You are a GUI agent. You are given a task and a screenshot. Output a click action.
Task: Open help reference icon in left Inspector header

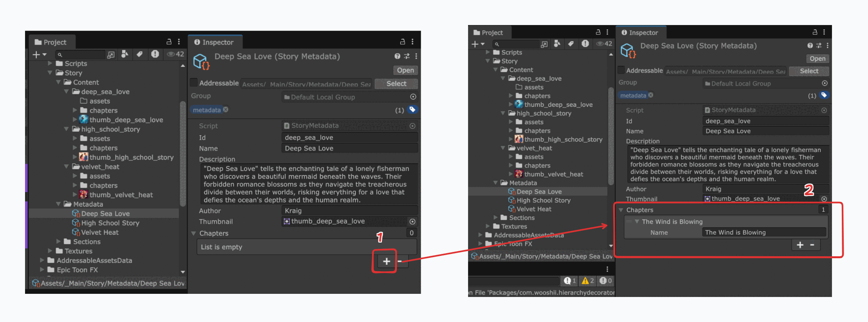click(x=397, y=56)
